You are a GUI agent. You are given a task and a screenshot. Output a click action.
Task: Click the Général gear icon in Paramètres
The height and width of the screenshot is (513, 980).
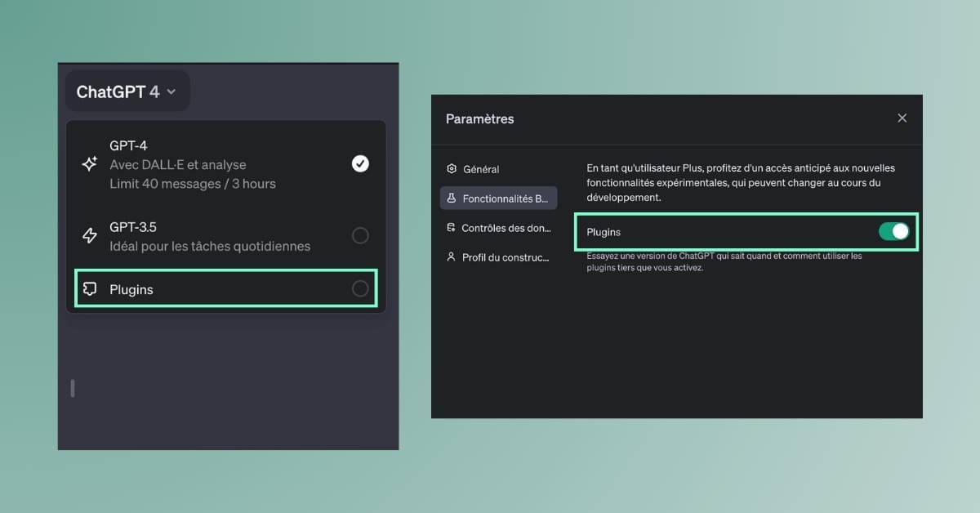(452, 169)
